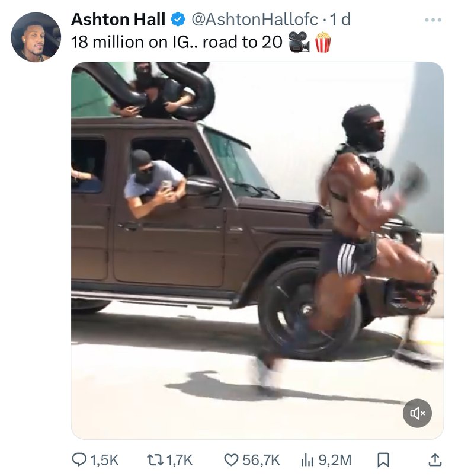
Task: Repost using the retweet arrows icon
Action: [x=155, y=459]
